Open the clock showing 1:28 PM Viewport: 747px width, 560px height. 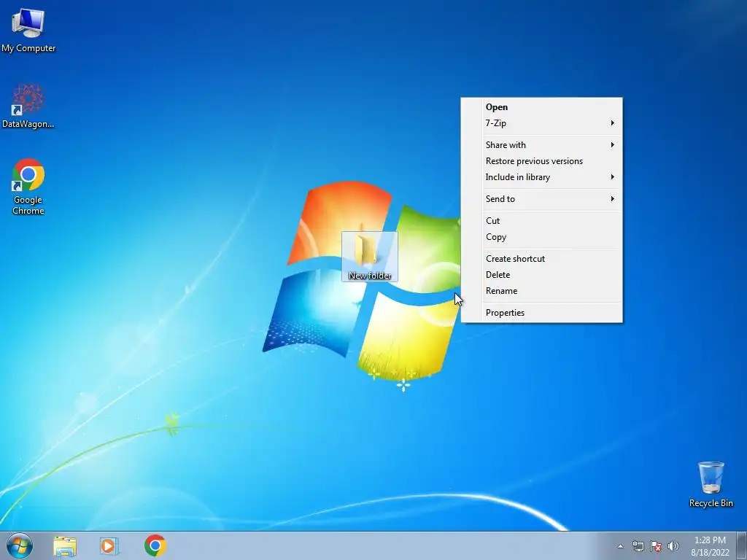710,545
